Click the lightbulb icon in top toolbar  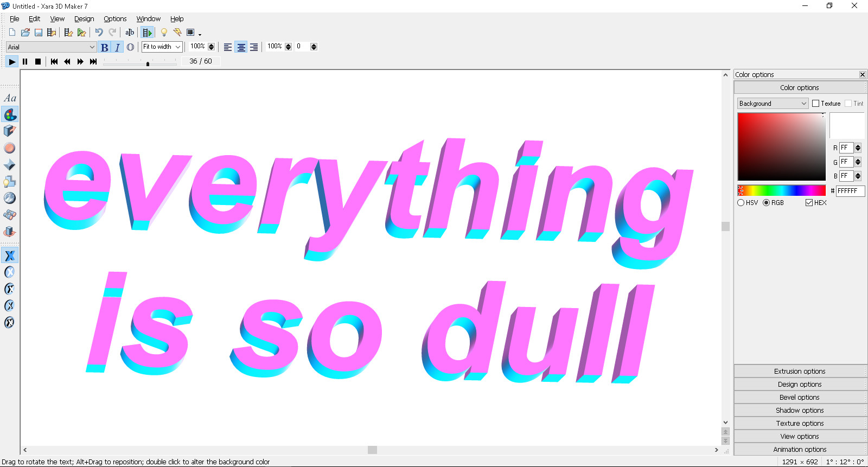pos(164,33)
